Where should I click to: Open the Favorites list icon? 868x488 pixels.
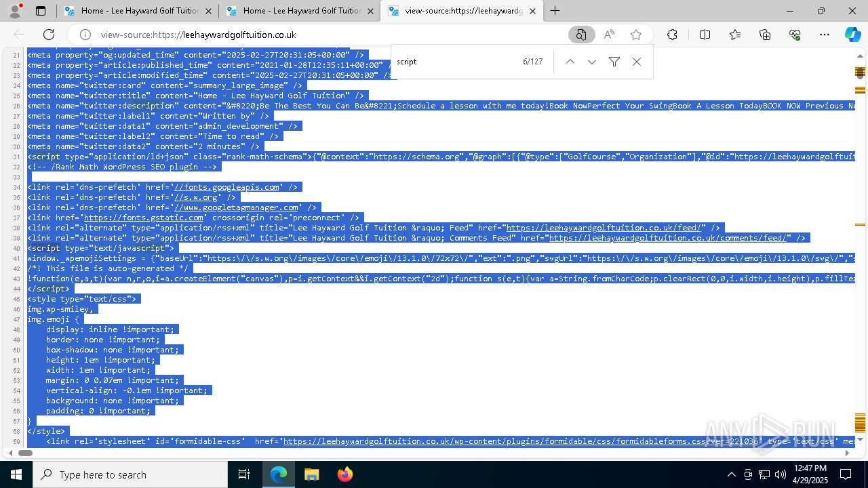click(735, 35)
